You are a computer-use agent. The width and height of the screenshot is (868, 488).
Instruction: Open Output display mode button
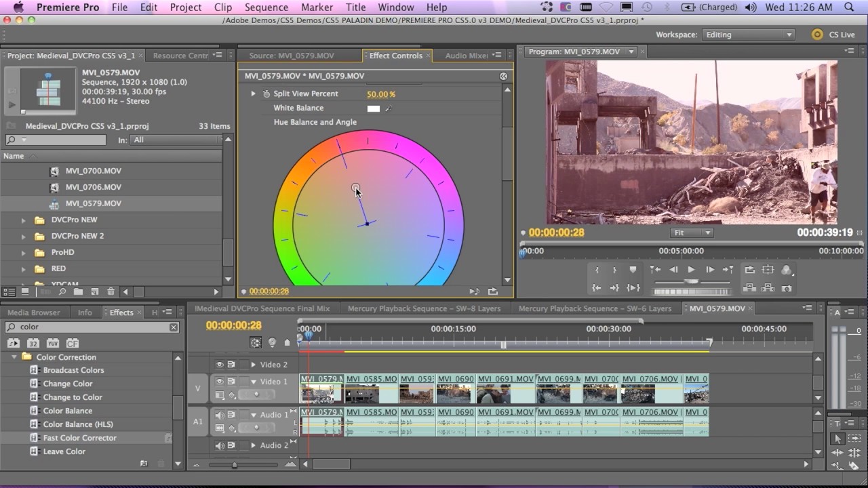(x=787, y=270)
